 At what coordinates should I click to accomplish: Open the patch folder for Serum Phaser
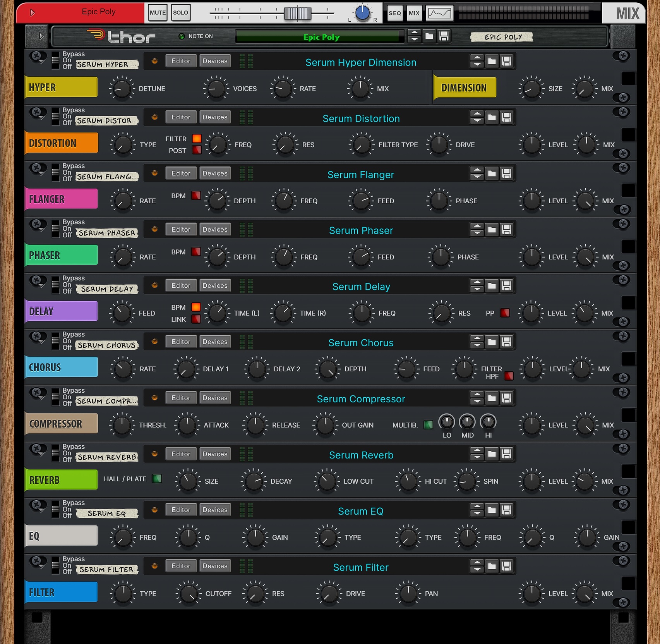pyautogui.click(x=492, y=230)
